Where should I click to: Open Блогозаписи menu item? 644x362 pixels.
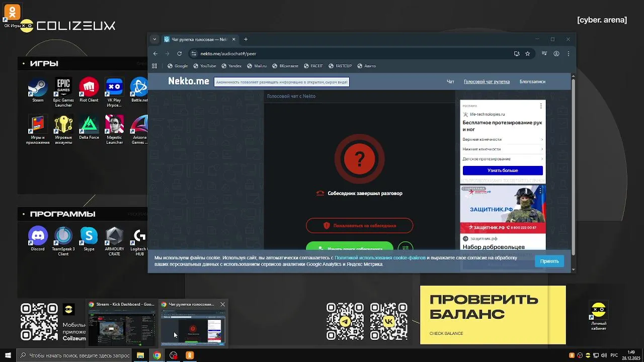[532, 81]
